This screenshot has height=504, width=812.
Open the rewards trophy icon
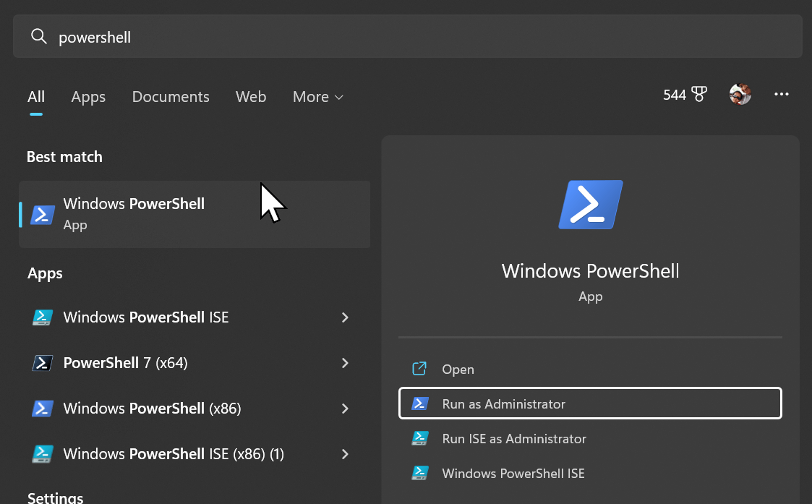pos(699,94)
